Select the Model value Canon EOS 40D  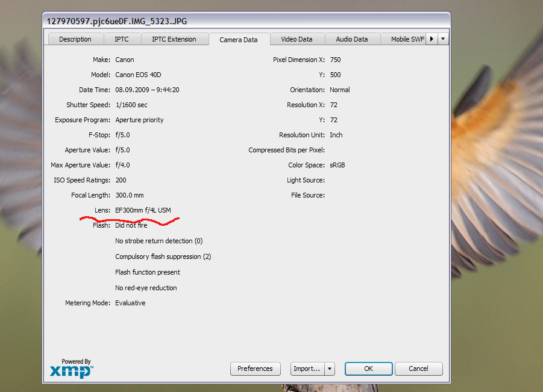(138, 75)
